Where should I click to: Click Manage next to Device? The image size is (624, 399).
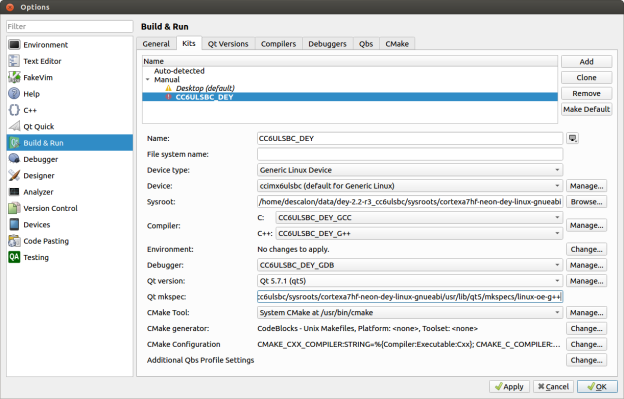click(x=587, y=186)
